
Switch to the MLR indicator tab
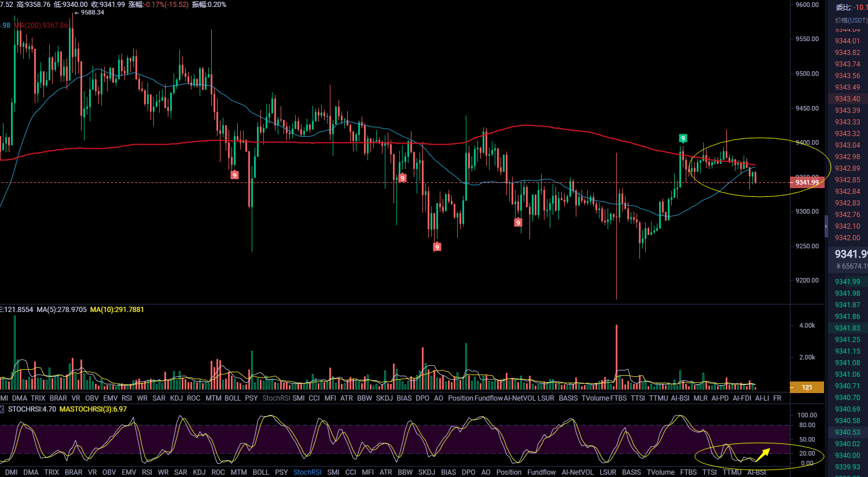point(700,398)
